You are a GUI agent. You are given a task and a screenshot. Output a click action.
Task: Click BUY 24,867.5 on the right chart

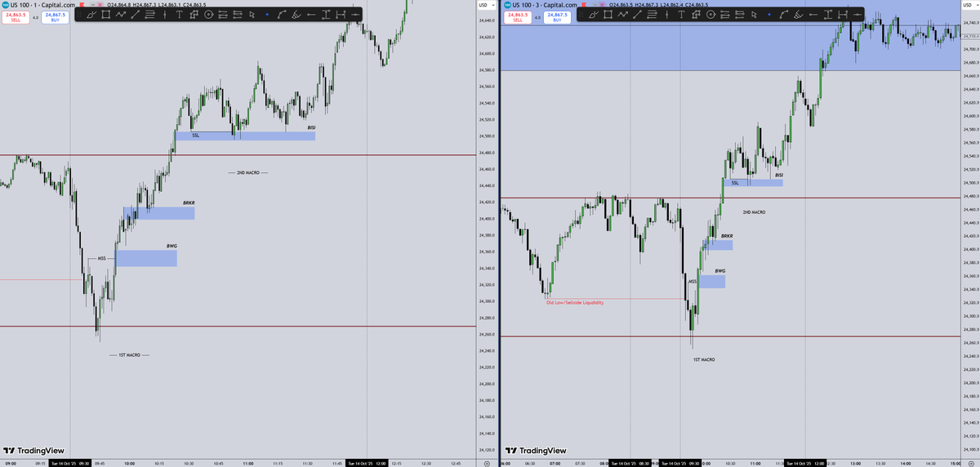(x=557, y=17)
